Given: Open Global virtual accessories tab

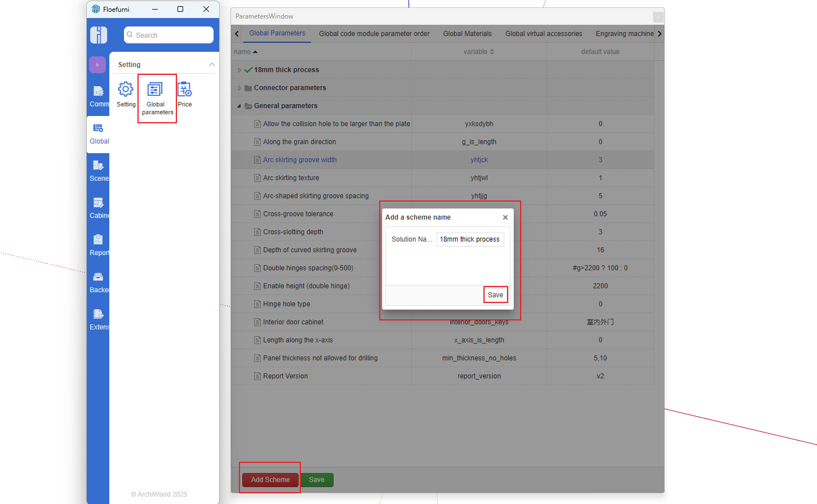Looking at the screenshot, I should (x=543, y=34).
